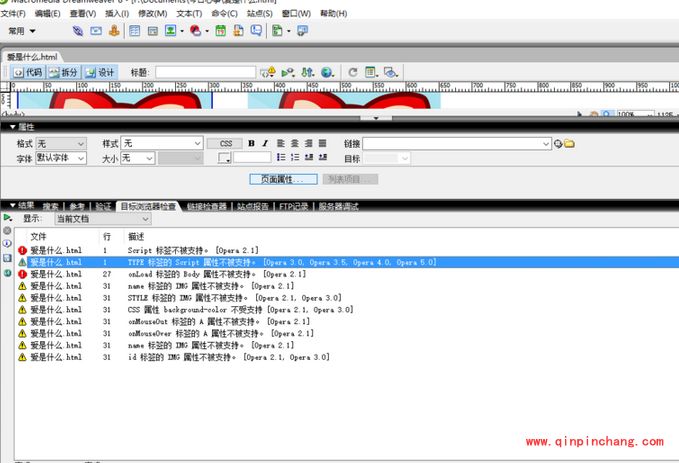
Task: Insert the date calendar icon
Action: pos(220,31)
